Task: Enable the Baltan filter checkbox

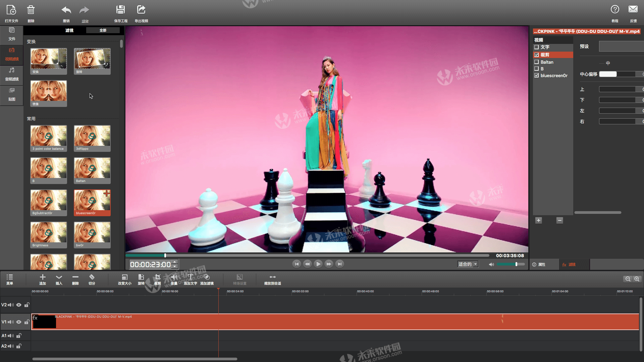Action: pyautogui.click(x=537, y=62)
